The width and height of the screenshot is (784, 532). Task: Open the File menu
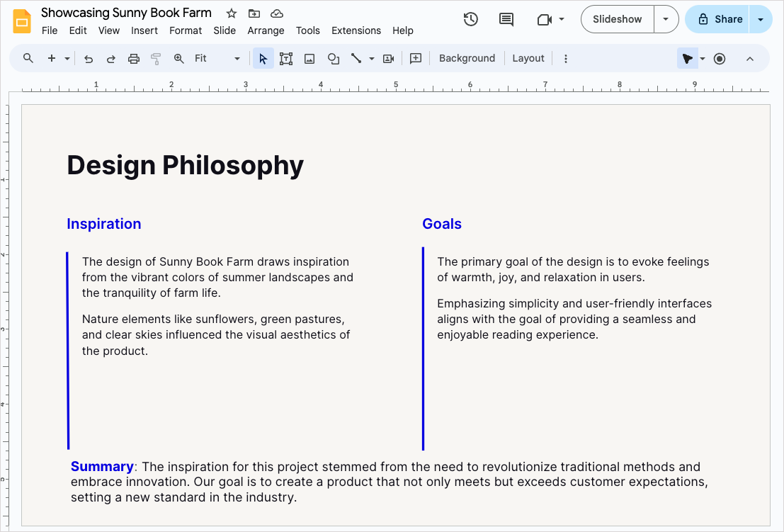click(50, 30)
